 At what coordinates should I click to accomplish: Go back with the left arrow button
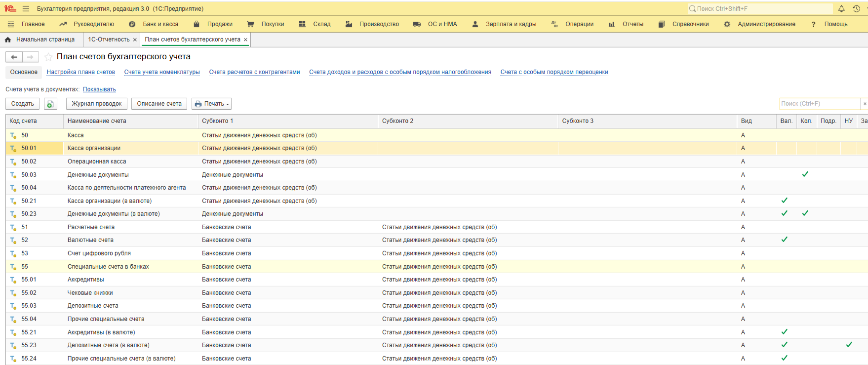click(14, 57)
